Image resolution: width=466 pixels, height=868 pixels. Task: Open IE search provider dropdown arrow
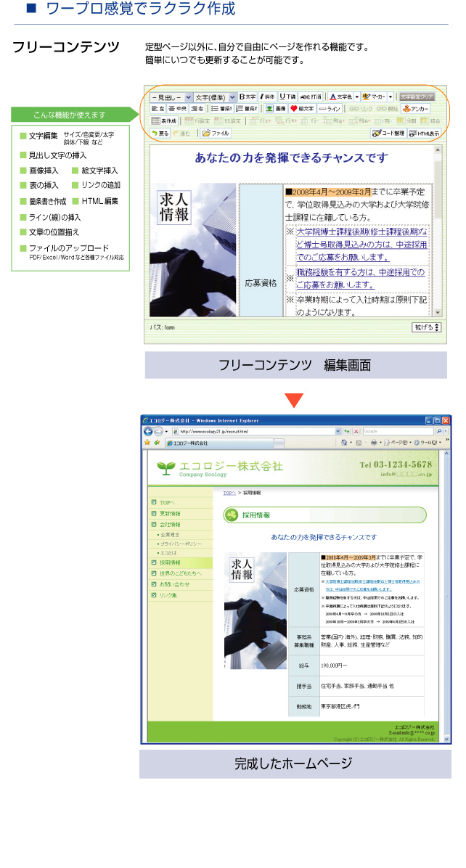(x=445, y=431)
